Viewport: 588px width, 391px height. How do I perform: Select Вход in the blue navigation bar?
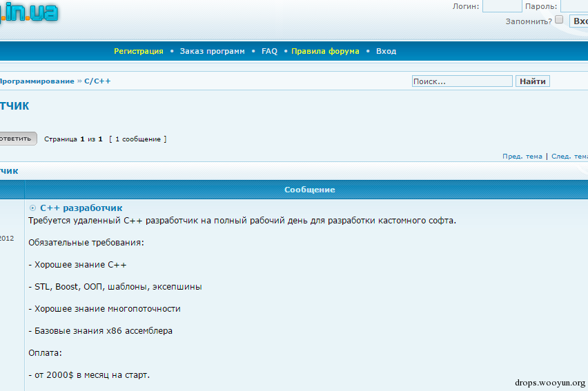tap(386, 51)
